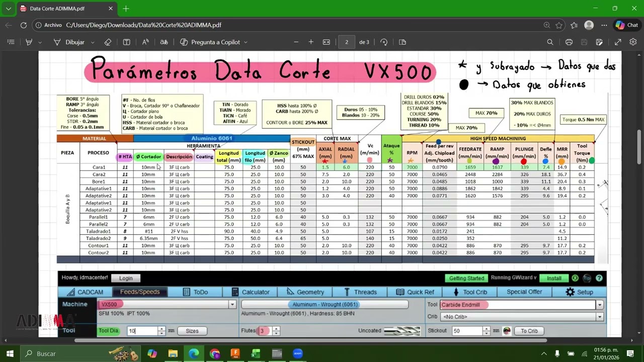This screenshot has height=362, width=644.
Task: Toggle the page view layout icon
Action: (403, 42)
